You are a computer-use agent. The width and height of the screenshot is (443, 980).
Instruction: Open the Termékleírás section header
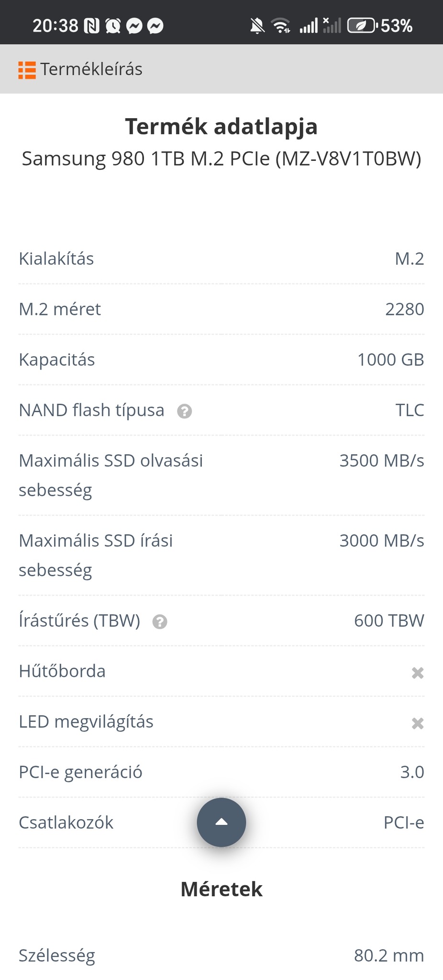tap(91, 70)
